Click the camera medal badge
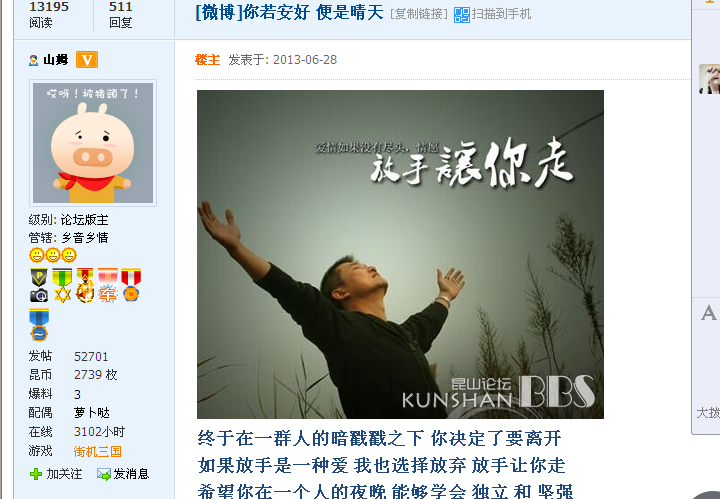The height and width of the screenshot is (499, 720). coord(39,286)
